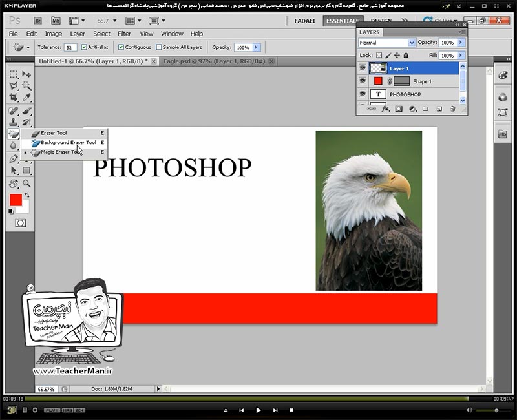The height and width of the screenshot is (420, 517).
Task: Swap foreground and background colors
Action: (27, 195)
